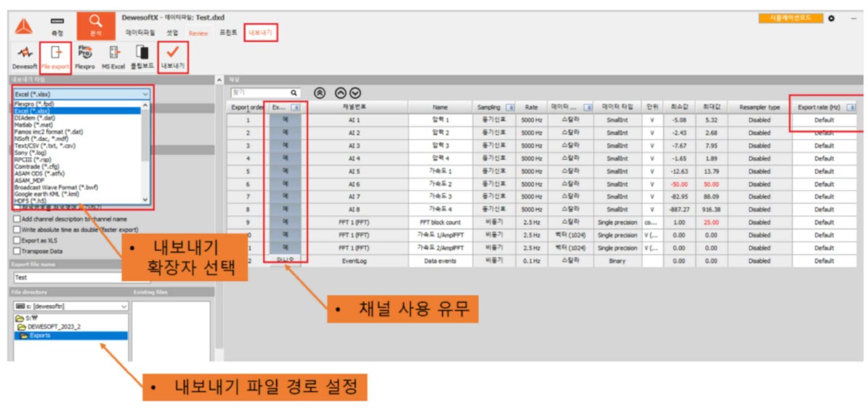Open the 측정 (Measure) mode
Screen dimensions: 868x411
(57, 26)
